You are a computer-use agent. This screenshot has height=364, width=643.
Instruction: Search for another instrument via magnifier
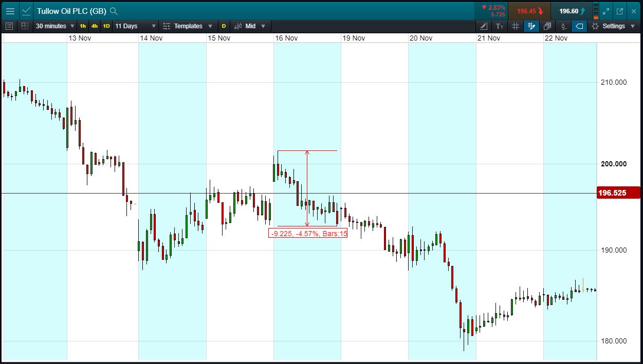(114, 11)
